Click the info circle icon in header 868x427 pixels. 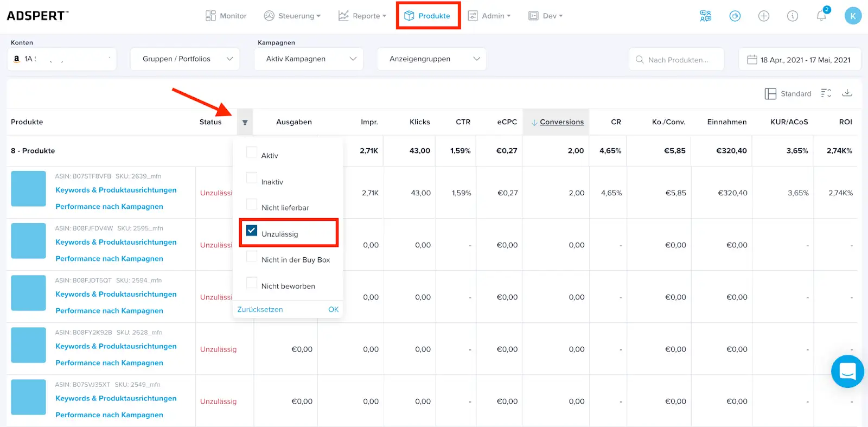793,16
